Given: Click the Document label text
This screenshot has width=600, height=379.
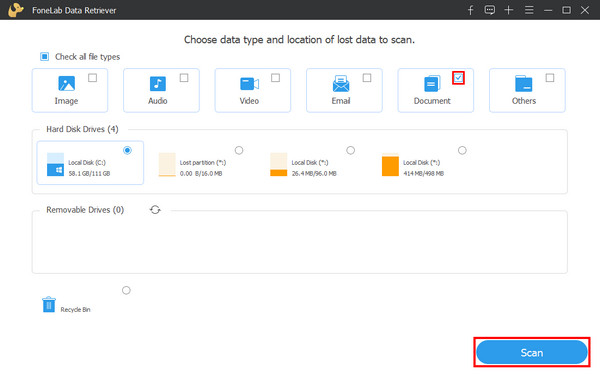Looking at the screenshot, I should point(432,101).
